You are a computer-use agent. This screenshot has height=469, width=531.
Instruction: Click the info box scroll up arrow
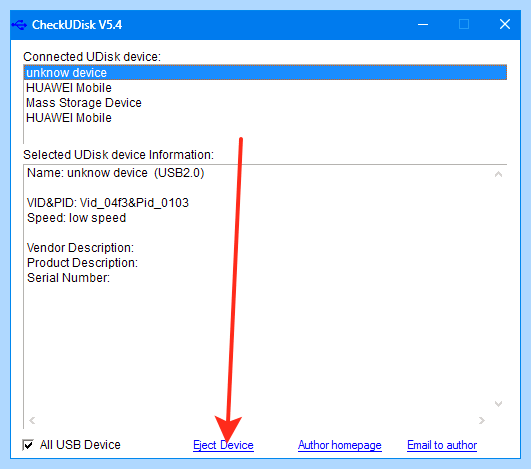tap(498, 174)
